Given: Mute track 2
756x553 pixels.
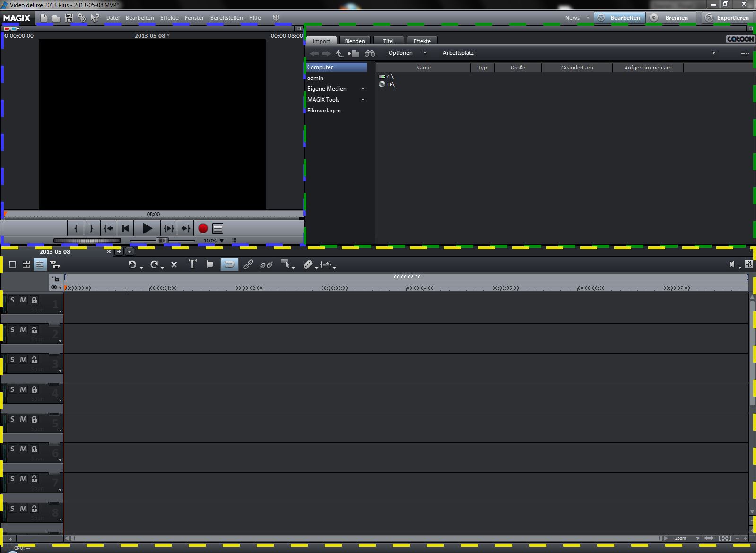Looking at the screenshot, I should tap(23, 330).
